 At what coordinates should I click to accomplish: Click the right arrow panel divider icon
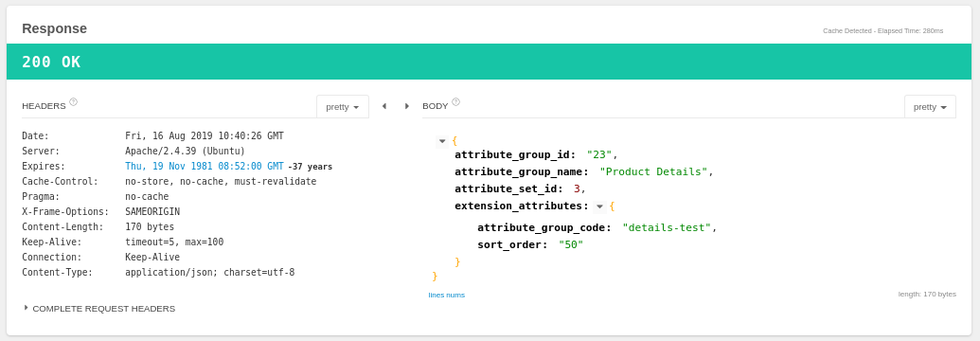pos(407,106)
